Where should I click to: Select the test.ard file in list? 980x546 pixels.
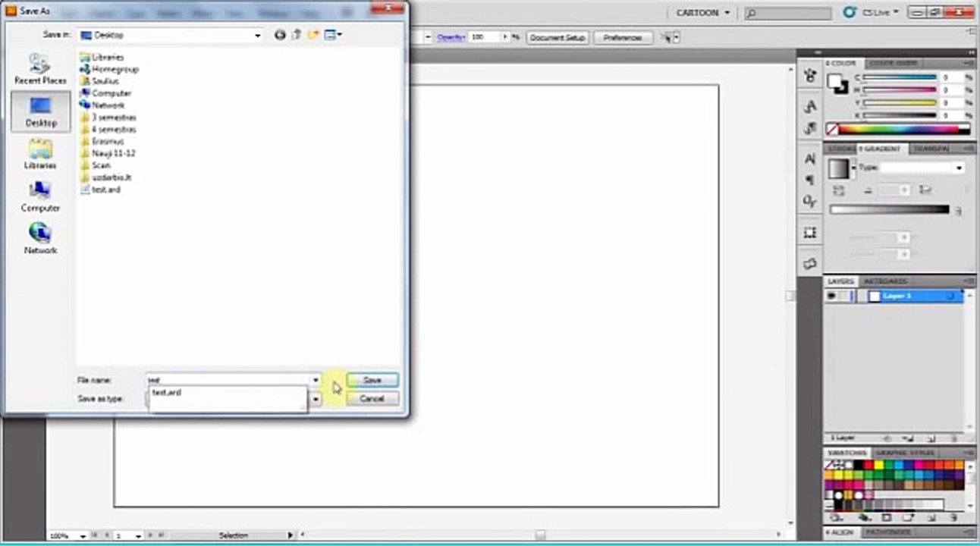[x=100, y=190]
